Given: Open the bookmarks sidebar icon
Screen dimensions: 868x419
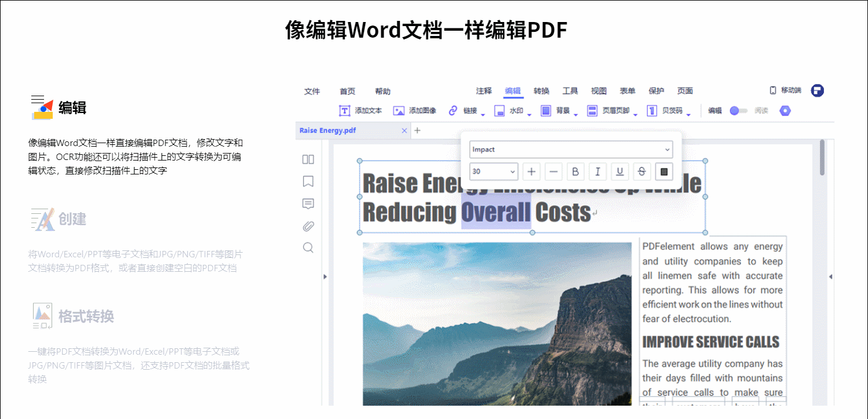Looking at the screenshot, I should [x=308, y=181].
